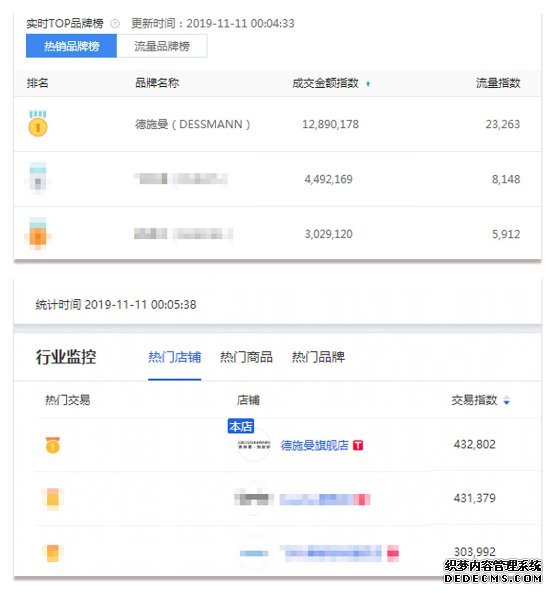Click the 本店 badge
This screenshot has height=593, width=553.
pos(241,426)
